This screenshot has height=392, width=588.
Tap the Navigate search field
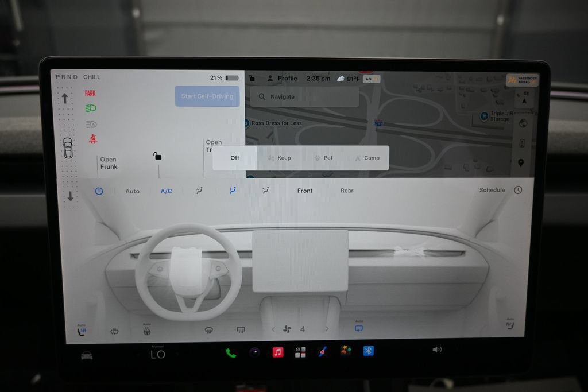pyautogui.click(x=304, y=96)
